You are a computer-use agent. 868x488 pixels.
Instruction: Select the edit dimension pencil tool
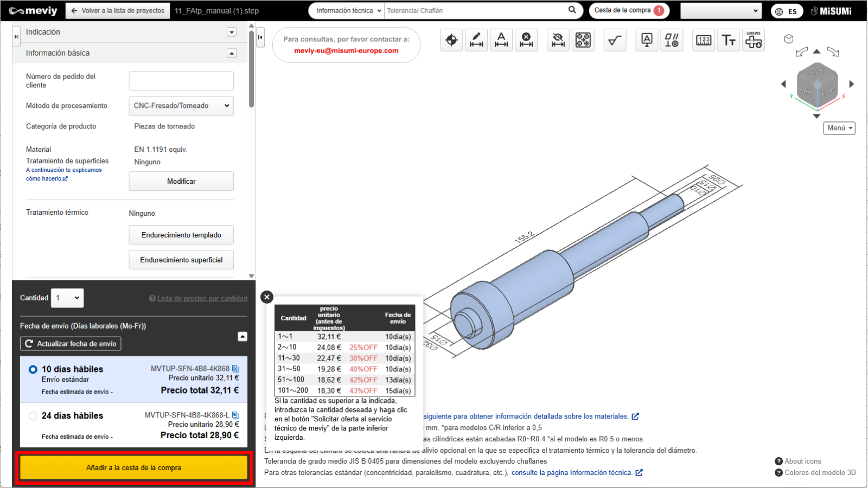[x=476, y=40]
